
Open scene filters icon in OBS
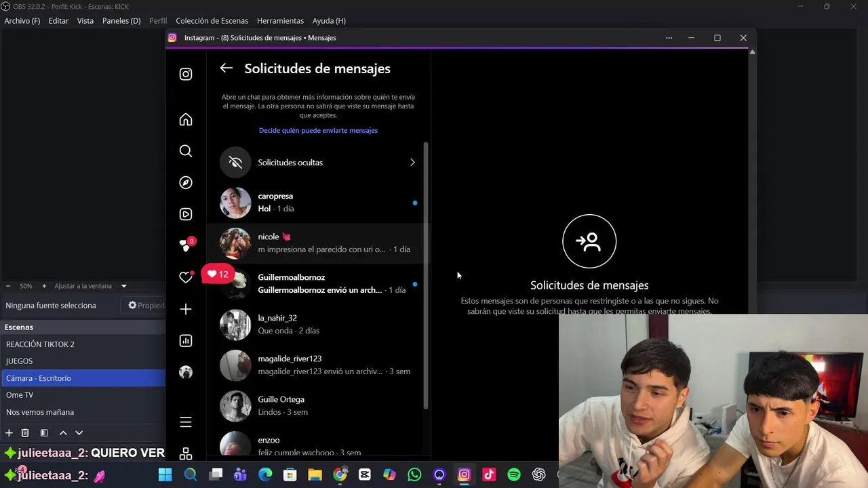(44, 432)
